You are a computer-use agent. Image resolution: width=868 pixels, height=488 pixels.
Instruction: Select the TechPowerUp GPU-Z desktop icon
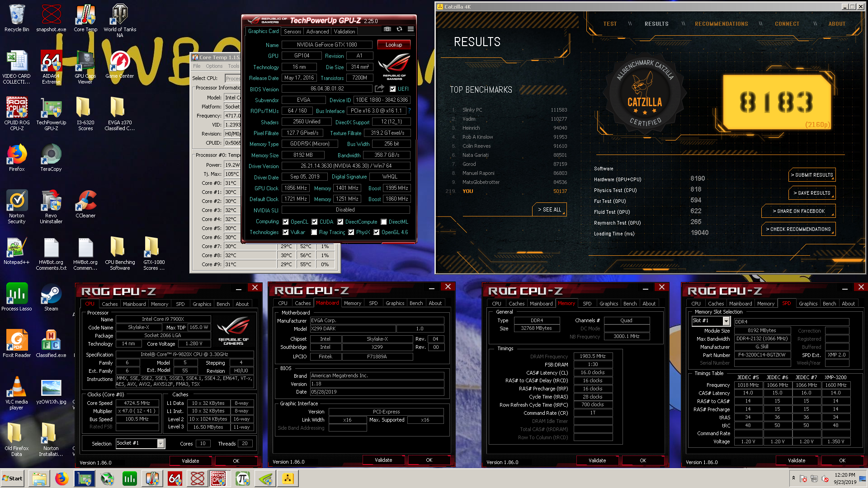[51, 114]
